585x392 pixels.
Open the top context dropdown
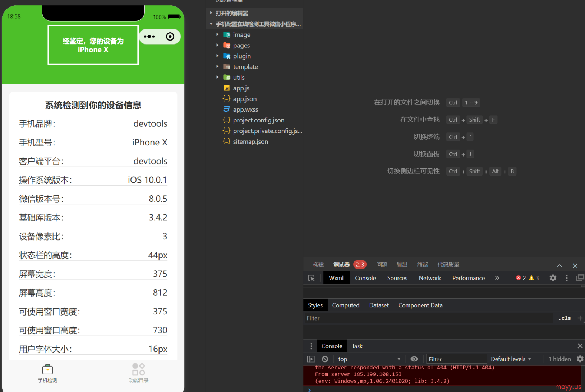(x=369, y=359)
